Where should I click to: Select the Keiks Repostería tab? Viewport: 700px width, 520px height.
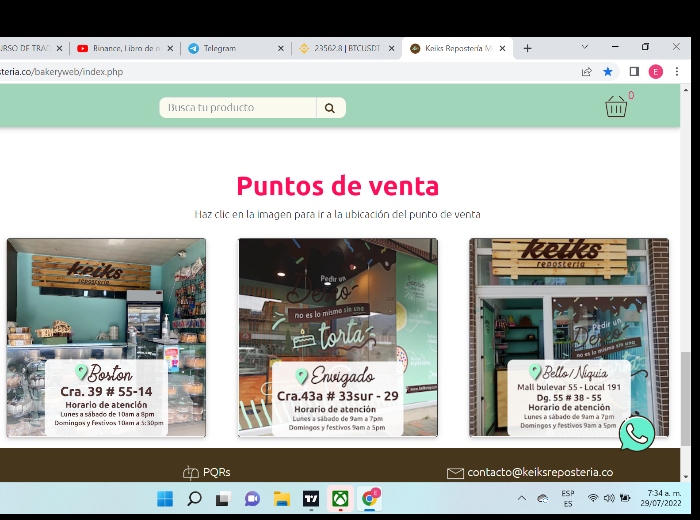[455, 48]
